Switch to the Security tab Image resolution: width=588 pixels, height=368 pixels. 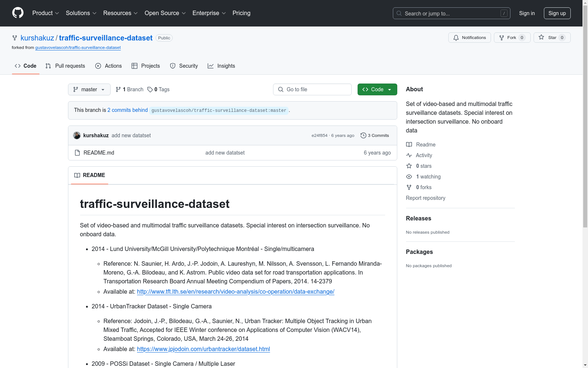click(184, 66)
